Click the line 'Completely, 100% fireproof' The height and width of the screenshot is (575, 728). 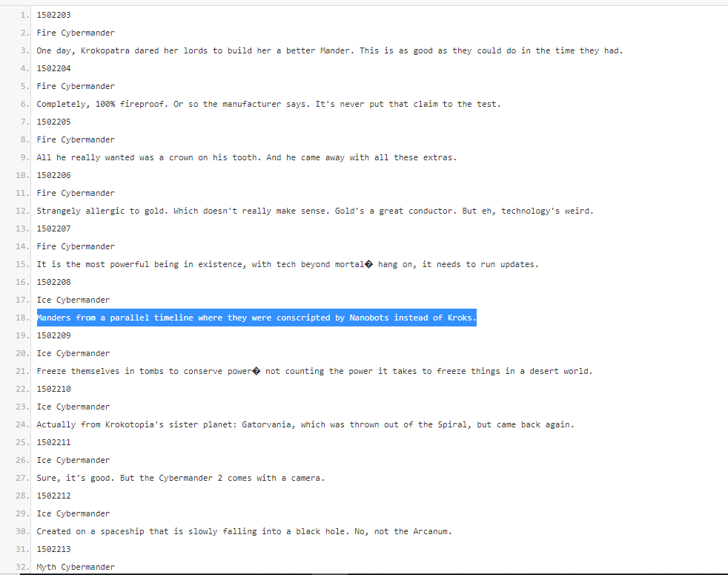(x=269, y=104)
